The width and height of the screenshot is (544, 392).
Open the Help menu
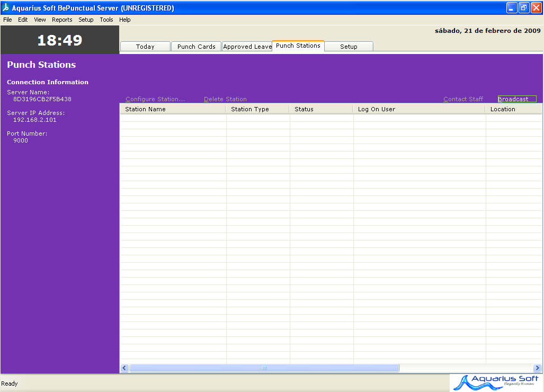[x=125, y=20]
